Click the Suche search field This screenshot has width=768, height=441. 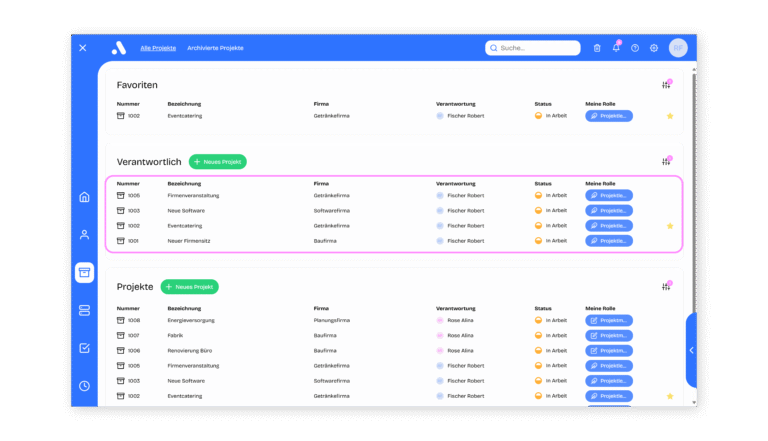click(533, 48)
